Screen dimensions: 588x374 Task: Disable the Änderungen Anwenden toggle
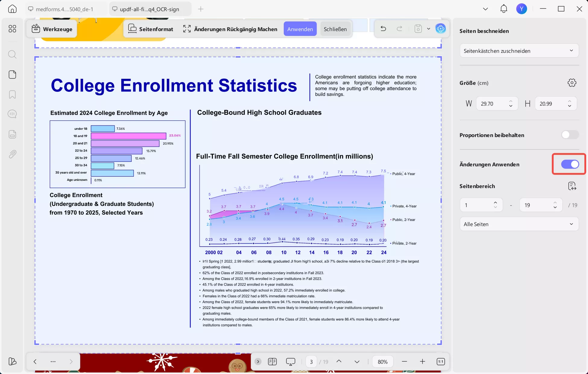point(570,164)
